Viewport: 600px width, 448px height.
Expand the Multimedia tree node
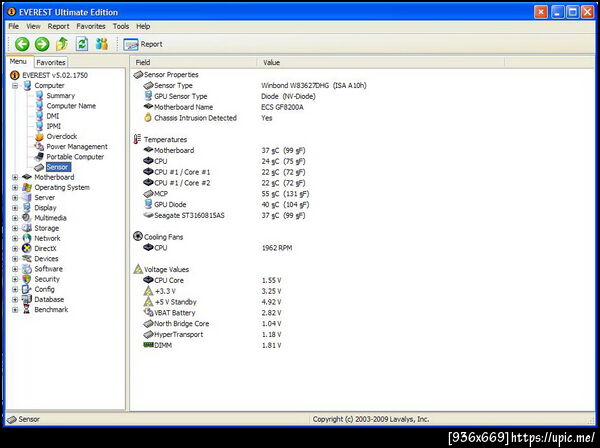pyautogui.click(x=15, y=218)
